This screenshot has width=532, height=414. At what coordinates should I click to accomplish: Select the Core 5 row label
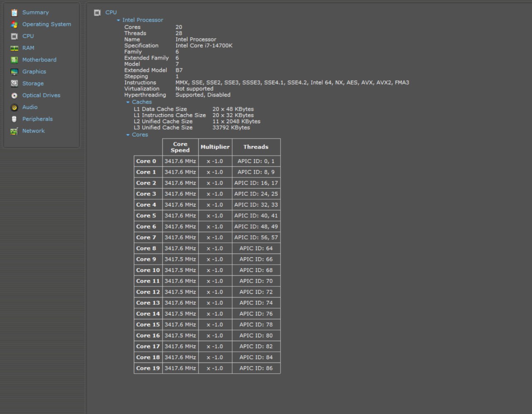(146, 216)
